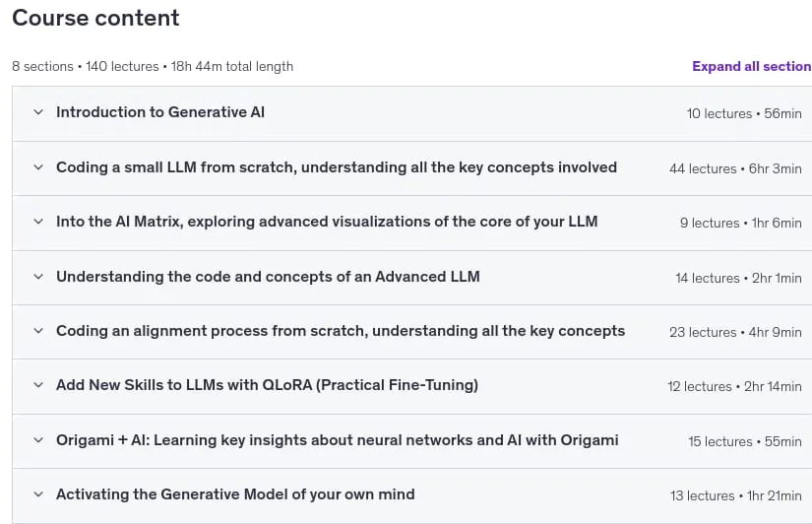The image size is (812, 524).
Task: Select Into the AI Matrix section title
Action: coord(327,222)
